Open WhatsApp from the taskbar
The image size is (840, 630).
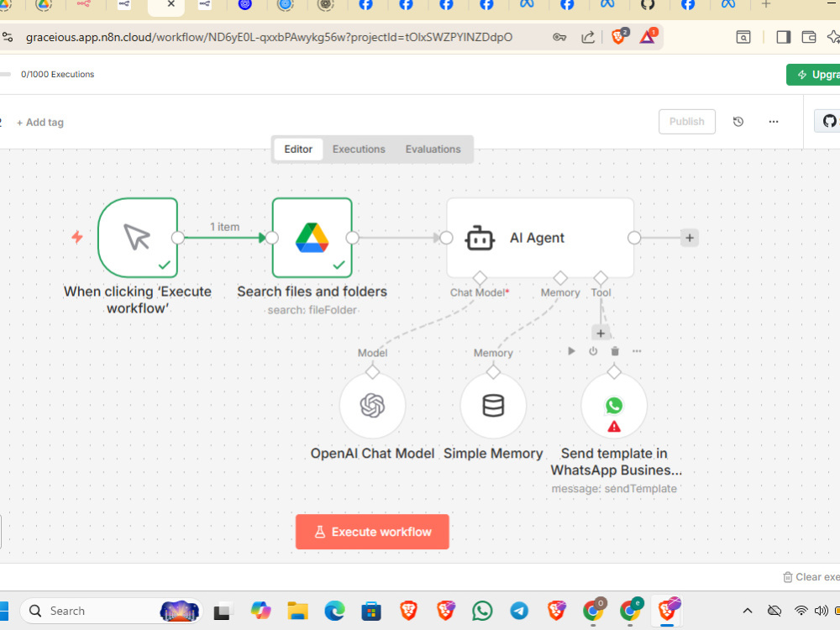(x=482, y=611)
